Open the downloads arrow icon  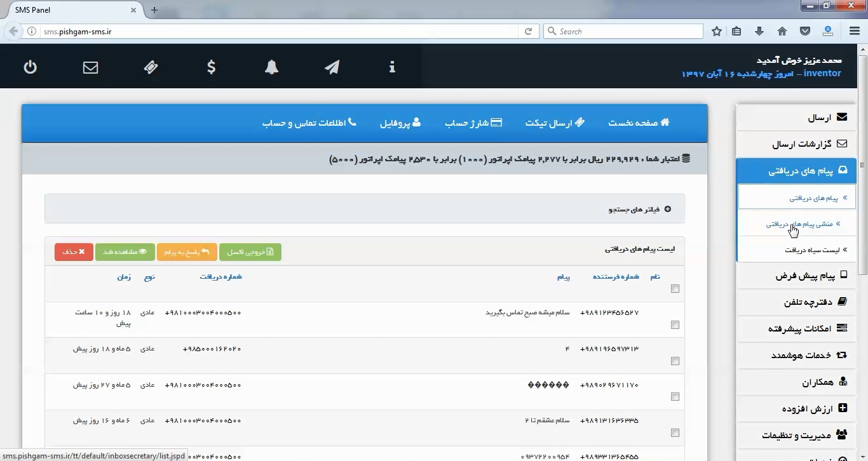(759, 31)
